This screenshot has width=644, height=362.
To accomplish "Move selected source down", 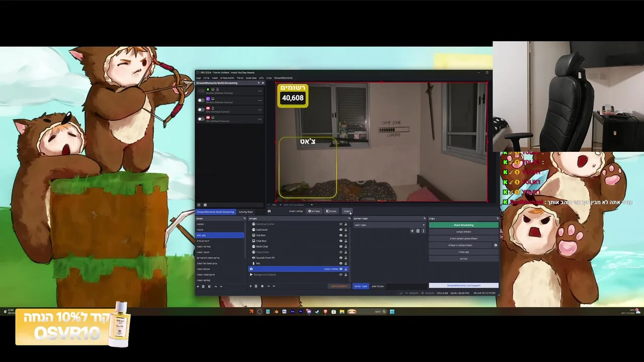I will click(x=274, y=286).
